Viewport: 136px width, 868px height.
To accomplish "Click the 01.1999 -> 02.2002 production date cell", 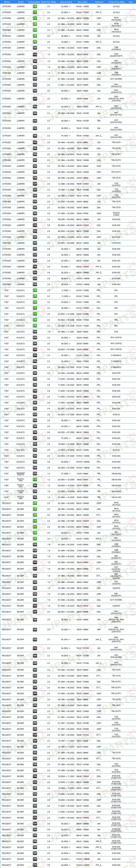I will [66, 213].
